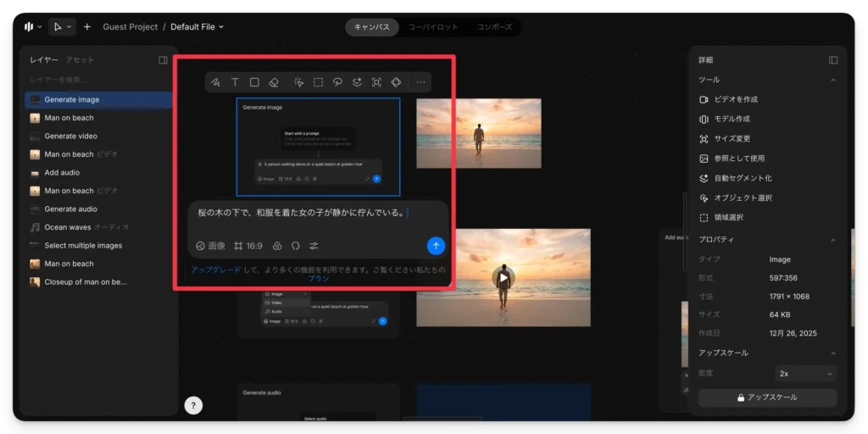Open the アセット tab

81,60
